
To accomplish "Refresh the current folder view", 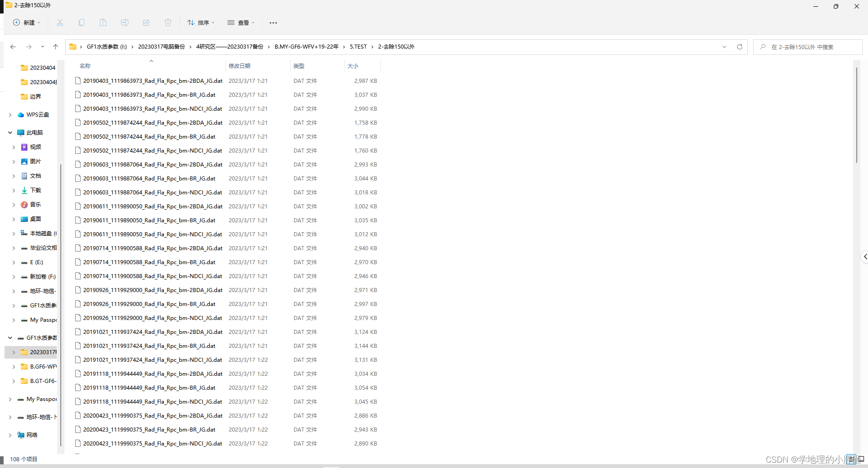I will pyautogui.click(x=739, y=47).
